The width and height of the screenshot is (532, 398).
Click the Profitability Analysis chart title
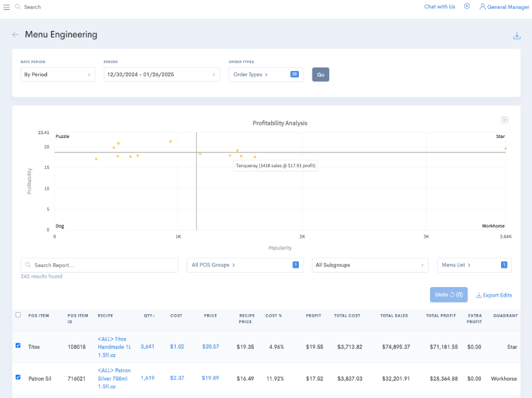tap(280, 123)
